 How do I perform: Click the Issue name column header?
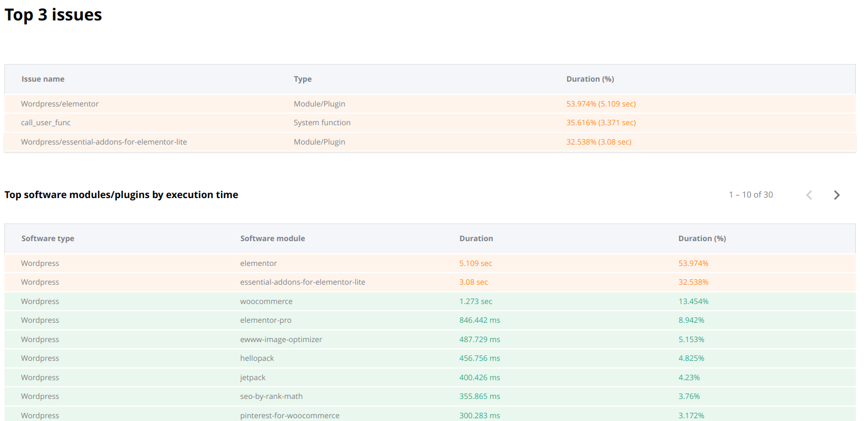(43, 79)
